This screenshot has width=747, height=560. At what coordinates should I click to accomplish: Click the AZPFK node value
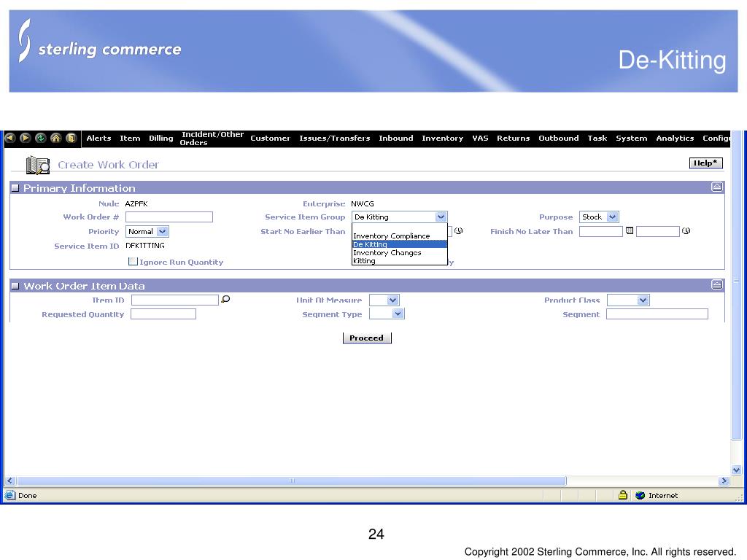pos(136,204)
